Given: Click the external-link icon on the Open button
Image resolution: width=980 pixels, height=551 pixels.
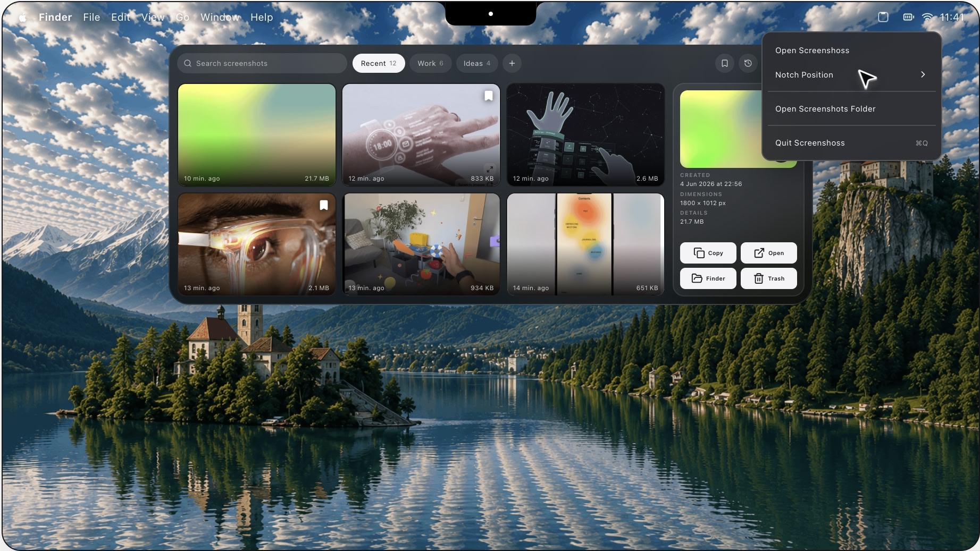Looking at the screenshot, I should [x=759, y=253].
